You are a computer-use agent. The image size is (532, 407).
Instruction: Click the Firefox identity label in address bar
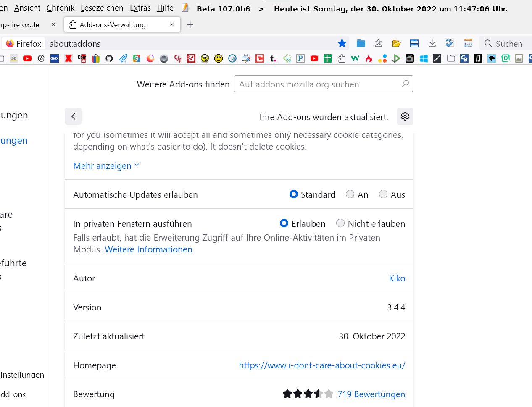coord(24,44)
